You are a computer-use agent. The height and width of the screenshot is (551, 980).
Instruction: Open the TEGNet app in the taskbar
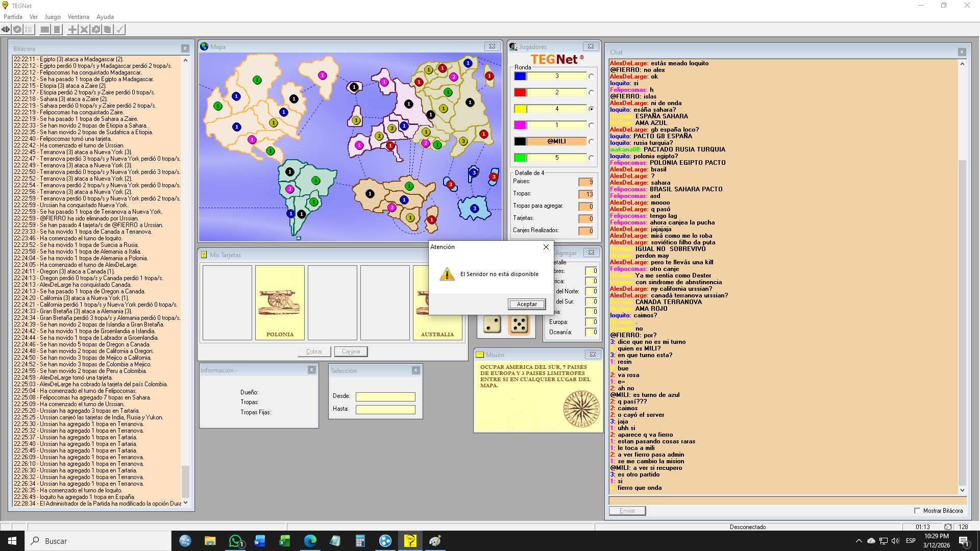pos(410,541)
